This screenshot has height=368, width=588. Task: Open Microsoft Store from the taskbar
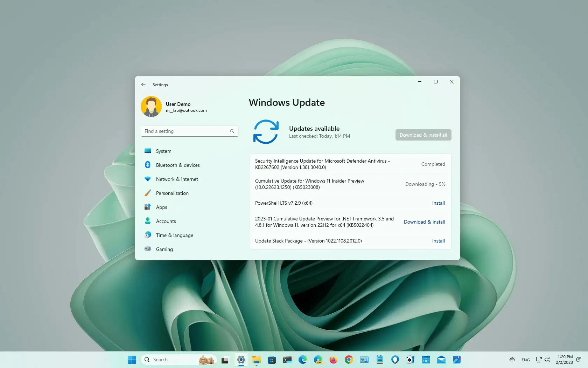pos(272,360)
